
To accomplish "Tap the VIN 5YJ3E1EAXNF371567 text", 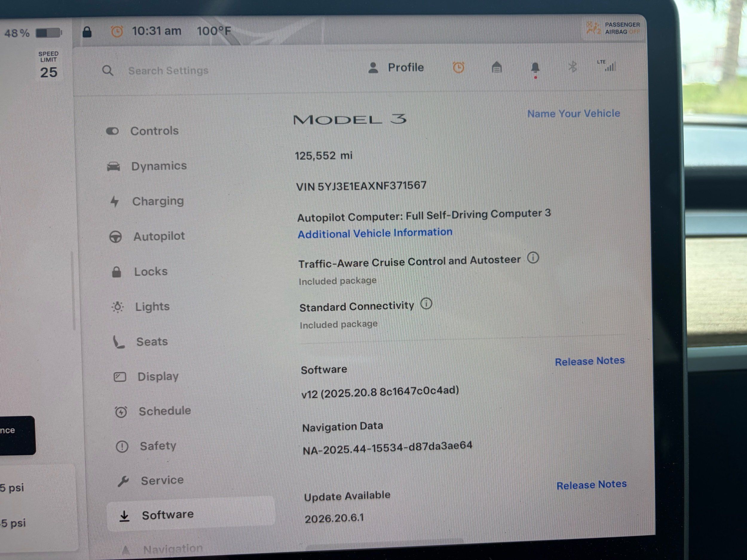I will click(x=361, y=186).
